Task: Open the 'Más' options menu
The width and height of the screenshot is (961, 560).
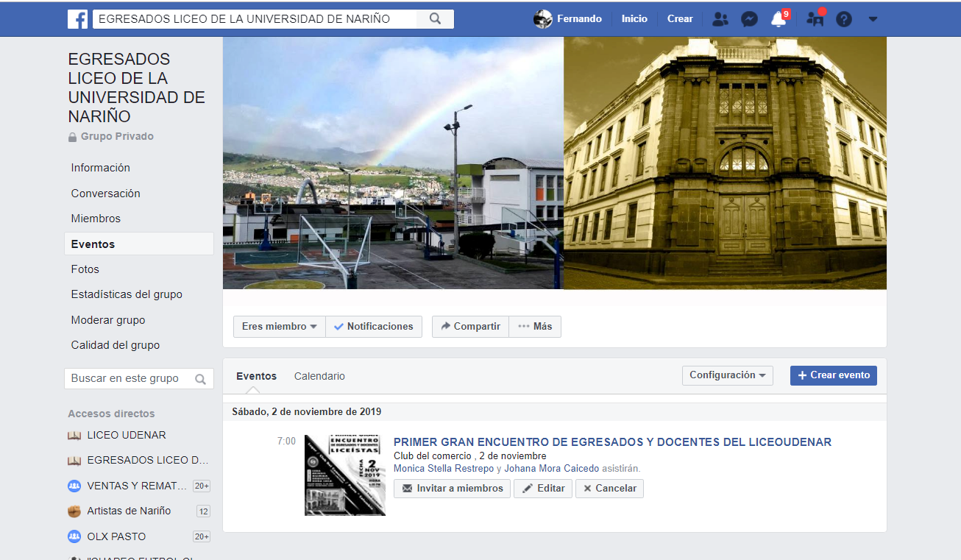Action: 535,327
